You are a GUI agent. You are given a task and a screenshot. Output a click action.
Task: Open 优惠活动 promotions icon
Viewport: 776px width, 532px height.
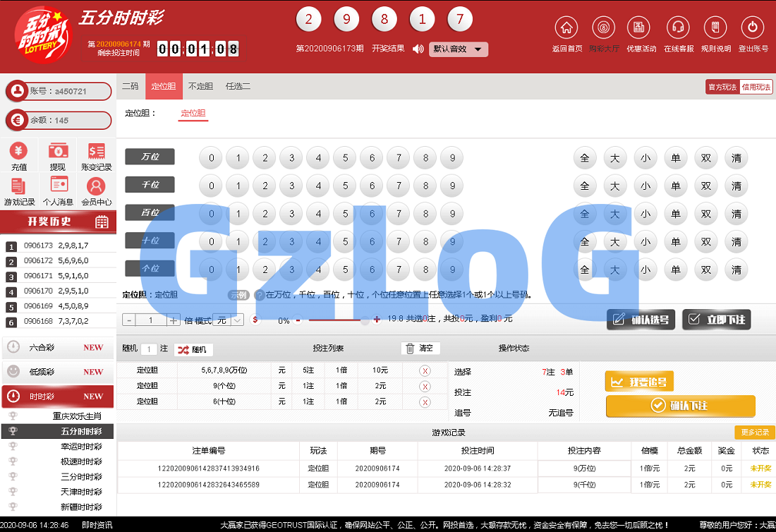point(641,28)
